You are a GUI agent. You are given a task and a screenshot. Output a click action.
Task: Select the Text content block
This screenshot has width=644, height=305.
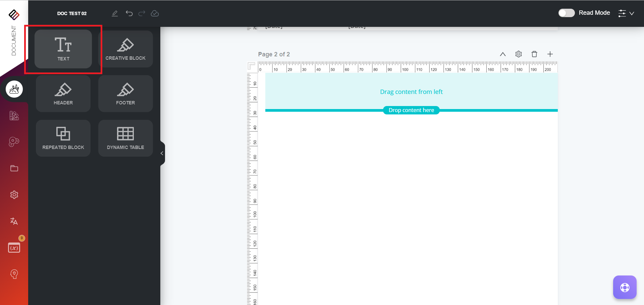tap(63, 49)
